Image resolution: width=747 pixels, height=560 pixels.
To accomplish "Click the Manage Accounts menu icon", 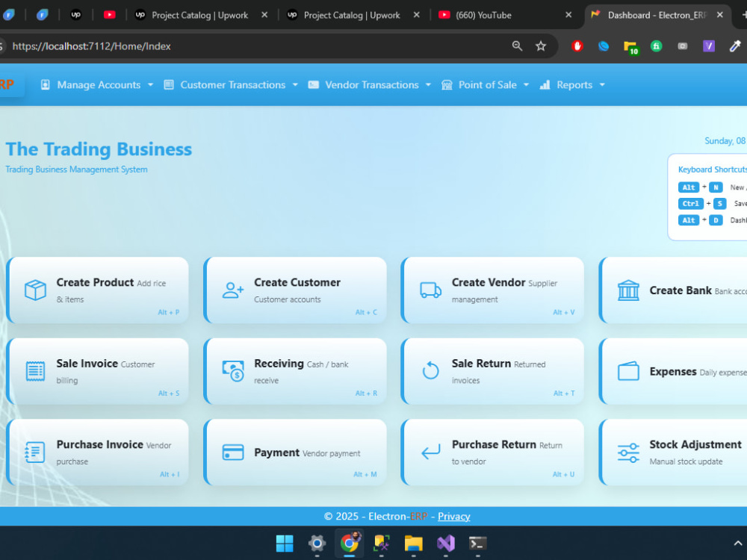I will (46, 85).
